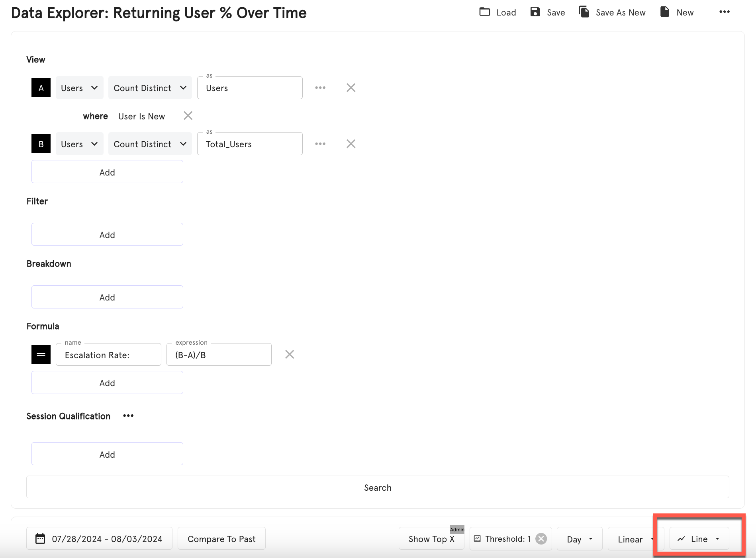Edit the row A alias field Users
The width and height of the screenshot is (756, 558).
[x=250, y=88]
